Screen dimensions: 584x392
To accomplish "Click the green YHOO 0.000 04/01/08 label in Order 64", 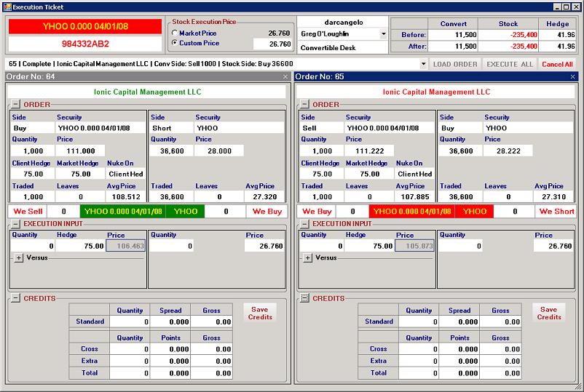I will [x=123, y=211].
